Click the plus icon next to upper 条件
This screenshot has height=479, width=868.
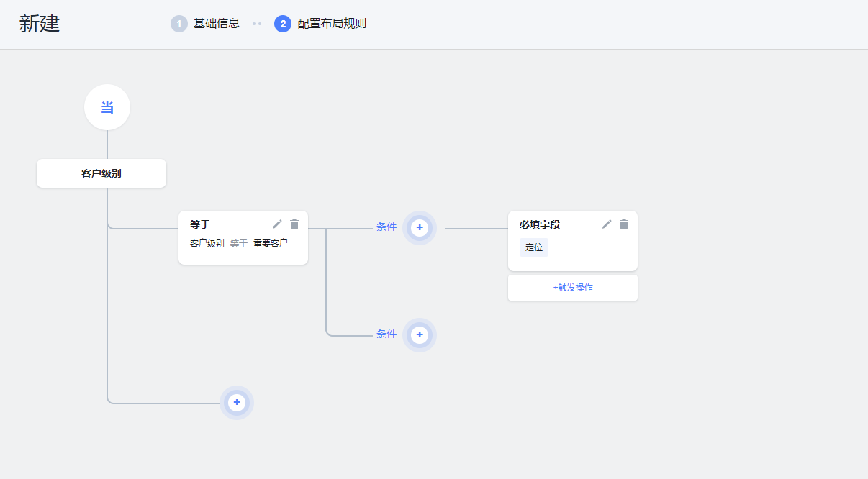tap(420, 227)
